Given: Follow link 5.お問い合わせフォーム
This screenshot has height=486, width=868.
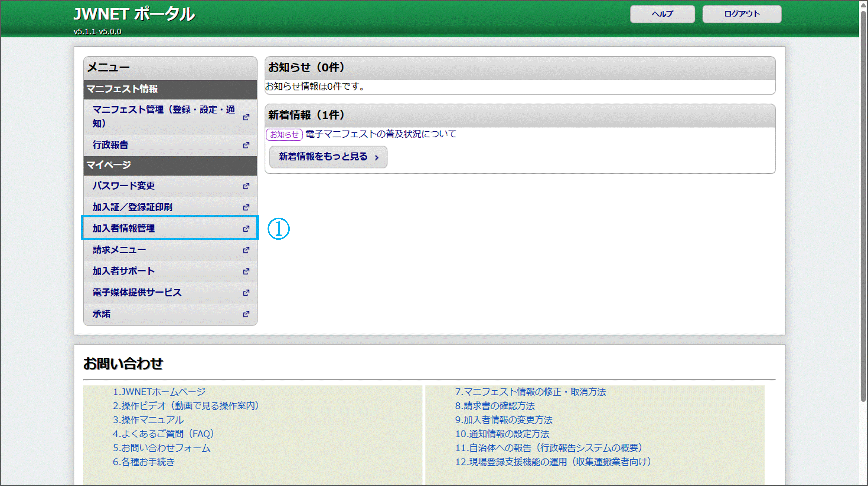Looking at the screenshot, I should [x=161, y=448].
